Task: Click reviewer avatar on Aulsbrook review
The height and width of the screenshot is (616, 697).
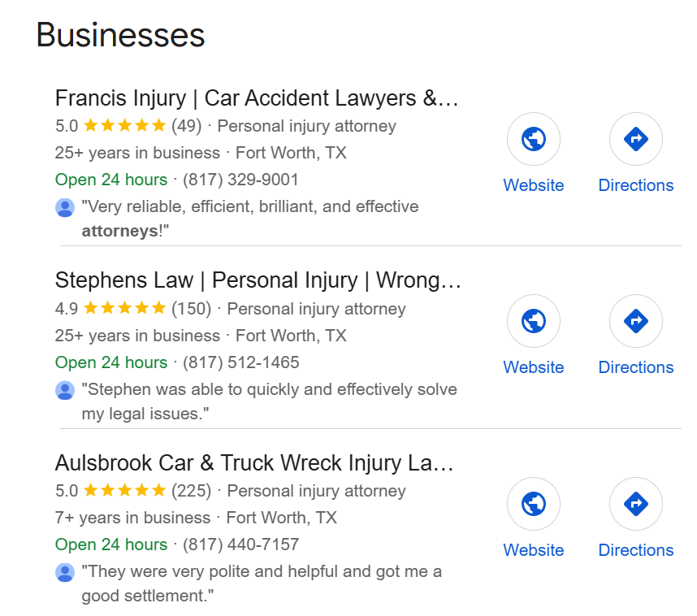Action: click(x=65, y=573)
